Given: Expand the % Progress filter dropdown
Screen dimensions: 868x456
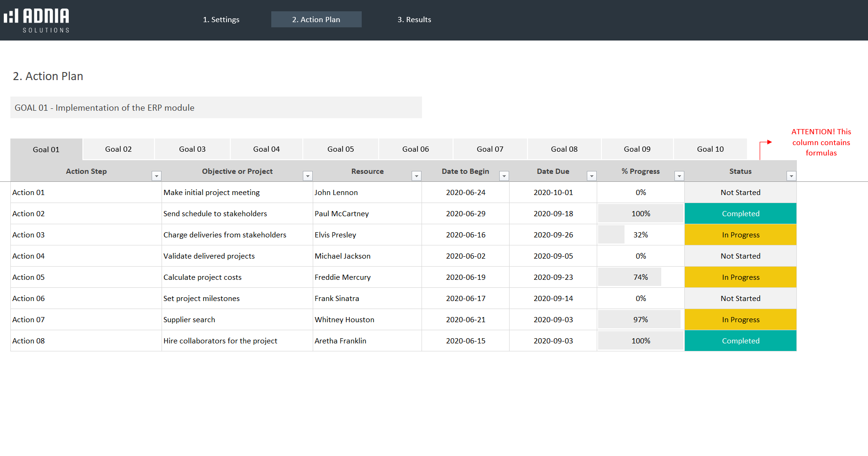Looking at the screenshot, I should click(x=679, y=176).
